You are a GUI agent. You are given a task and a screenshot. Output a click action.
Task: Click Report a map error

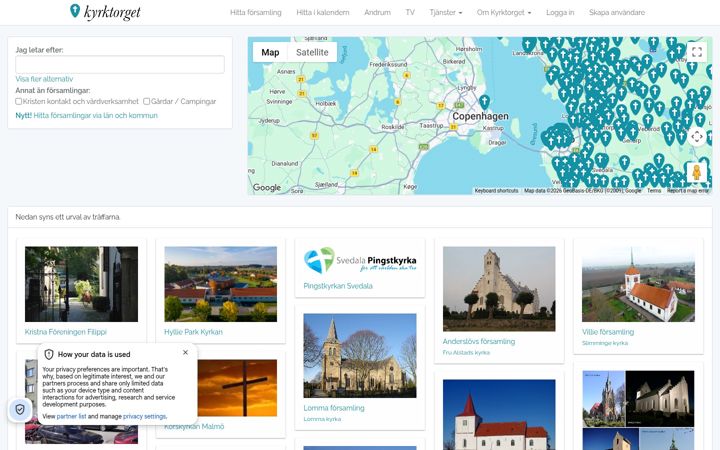pos(688,191)
